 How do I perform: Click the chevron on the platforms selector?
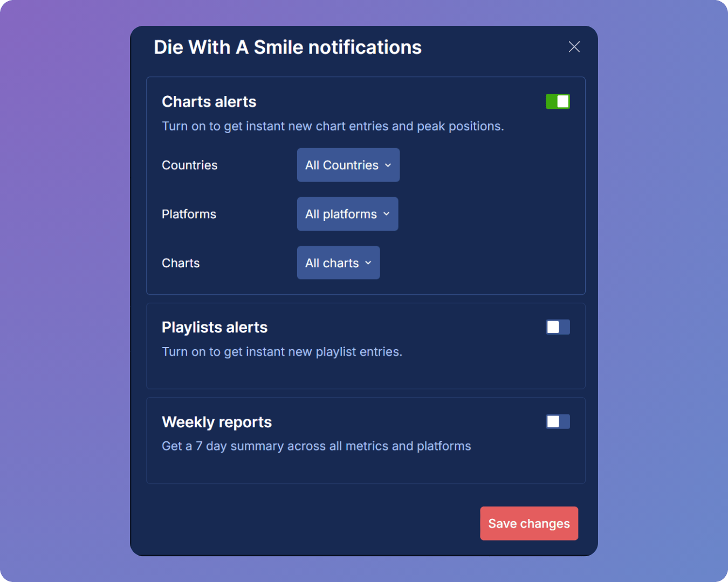click(x=386, y=214)
